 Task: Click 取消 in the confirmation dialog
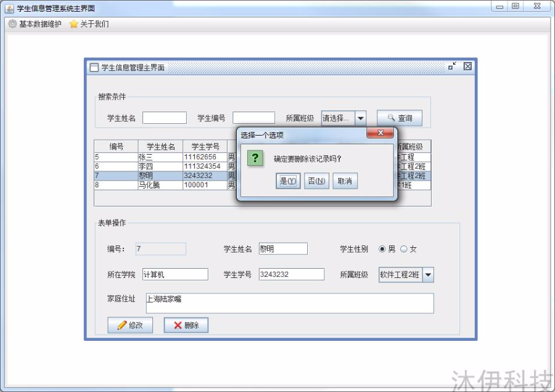tap(345, 181)
